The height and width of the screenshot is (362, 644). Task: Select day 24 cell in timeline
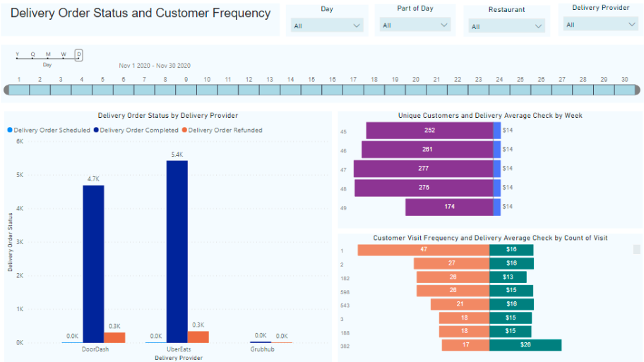point(499,90)
